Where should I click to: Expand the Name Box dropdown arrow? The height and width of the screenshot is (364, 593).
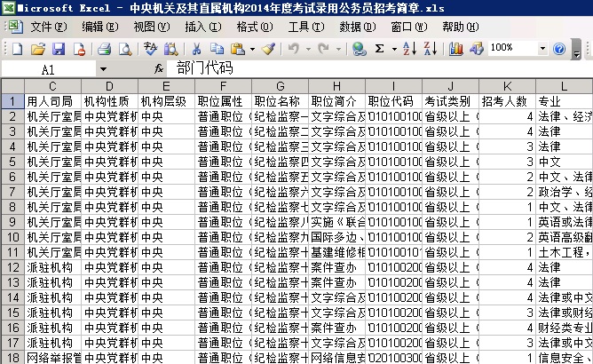click(x=103, y=68)
